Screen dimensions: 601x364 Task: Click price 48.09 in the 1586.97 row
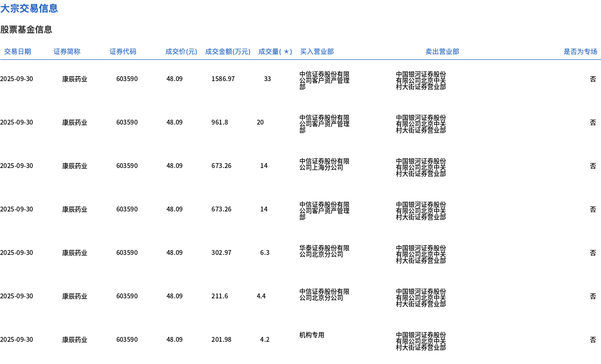click(x=175, y=79)
